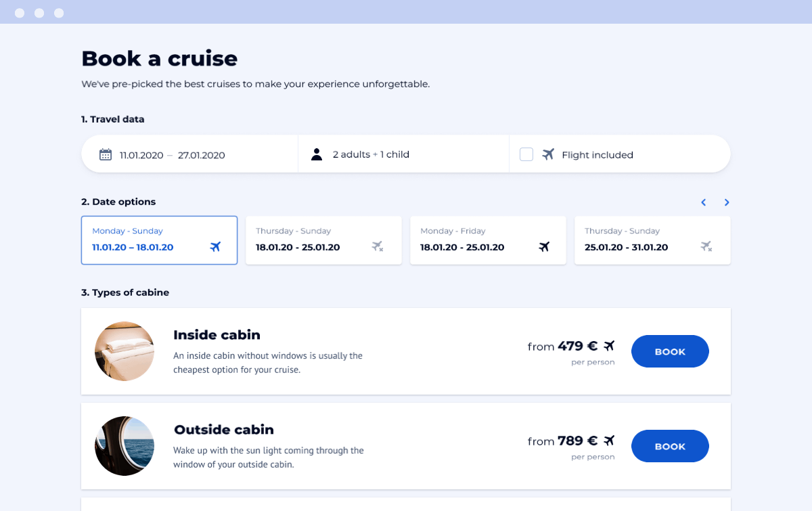Enable the Flight included checkbox
Viewport: 812px width, 511px height.
coord(526,154)
